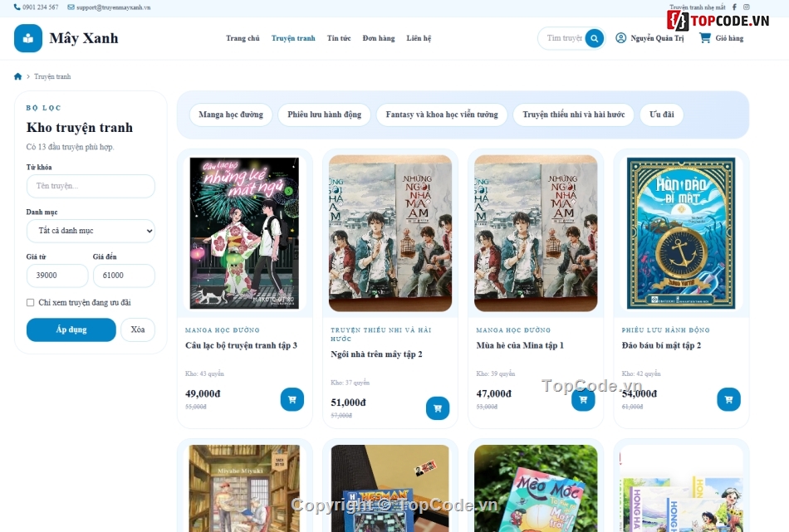Click 'Kho: 37 quyển' stock text

click(x=350, y=383)
